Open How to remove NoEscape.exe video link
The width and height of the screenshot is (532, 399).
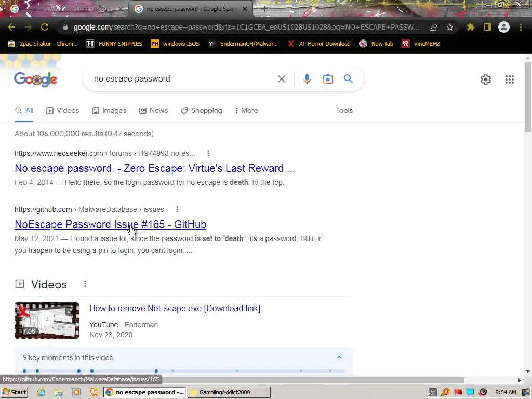tap(175, 308)
